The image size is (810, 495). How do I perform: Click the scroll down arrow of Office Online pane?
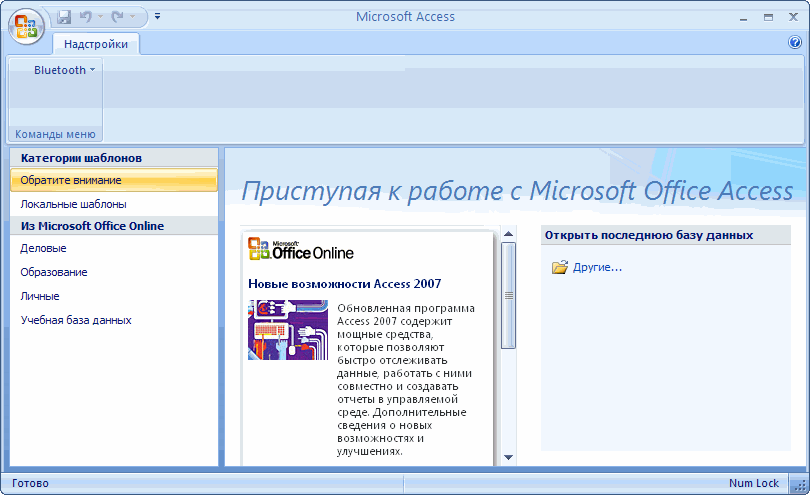point(508,457)
